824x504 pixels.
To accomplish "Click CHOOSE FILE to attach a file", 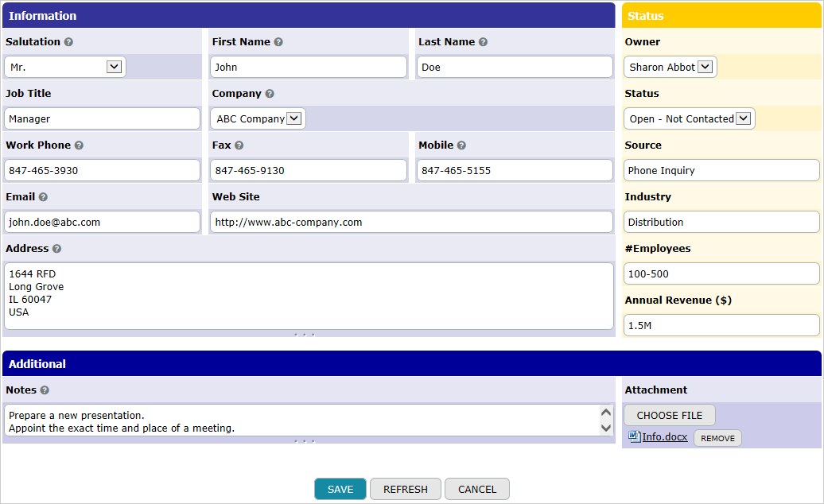I will (x=670, y=415).
